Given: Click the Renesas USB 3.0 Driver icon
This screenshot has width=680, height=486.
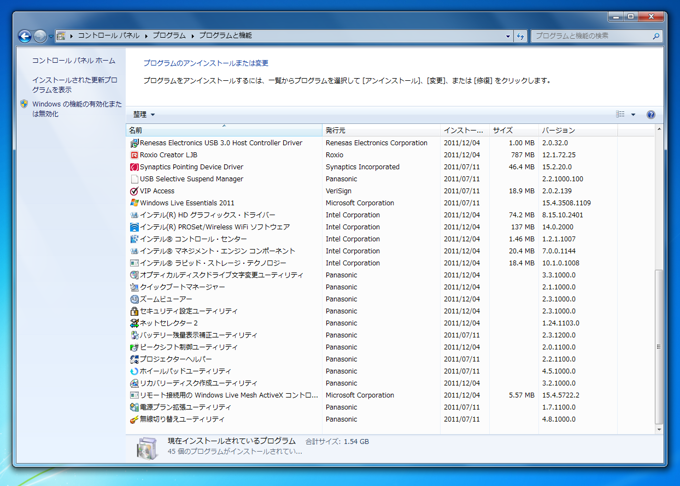Looking at the screenshot, I should tap(134, 143).
